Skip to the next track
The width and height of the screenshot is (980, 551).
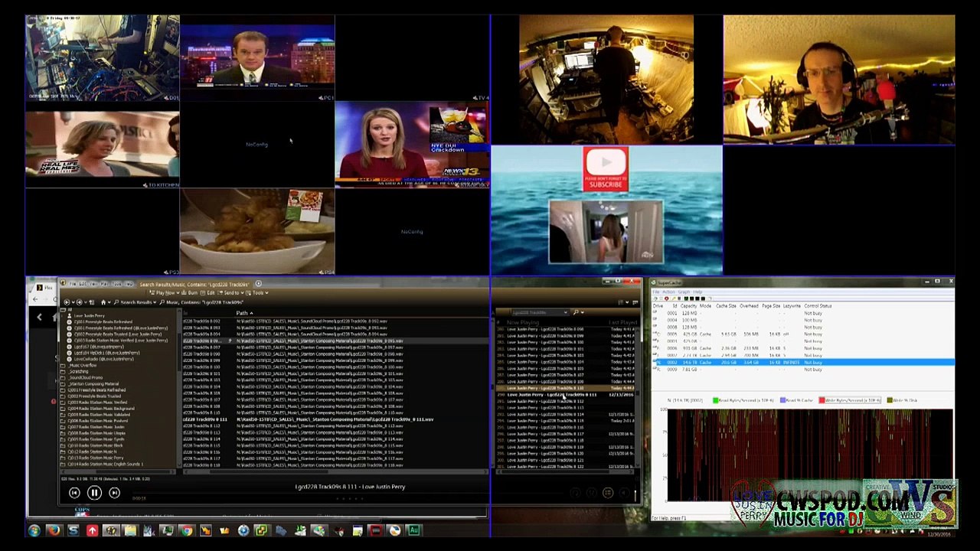click(x=114, y=493)
